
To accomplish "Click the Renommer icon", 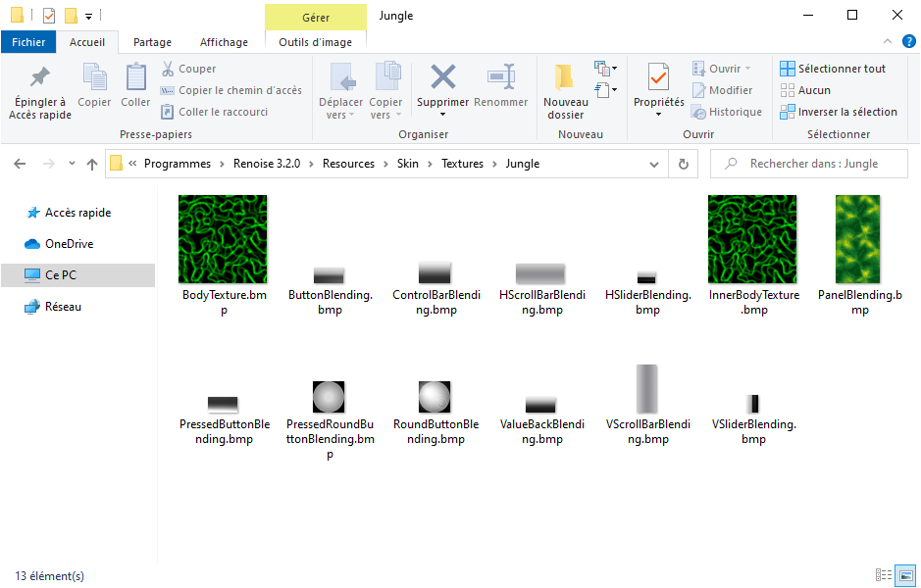I will click(501, 76).
